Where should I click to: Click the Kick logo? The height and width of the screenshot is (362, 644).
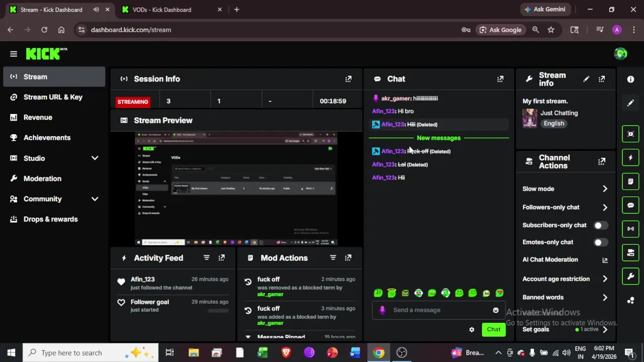pyautogui.click(x=46, y=53)
